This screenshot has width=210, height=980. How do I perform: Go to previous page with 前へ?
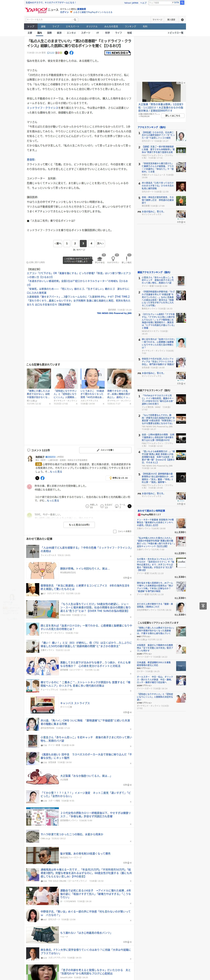(x=58, y=244)
